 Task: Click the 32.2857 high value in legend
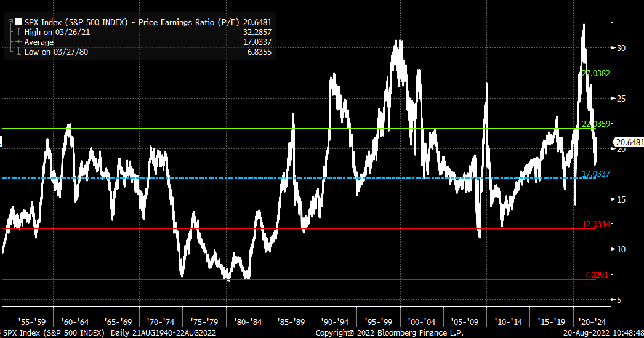(257, 32)
